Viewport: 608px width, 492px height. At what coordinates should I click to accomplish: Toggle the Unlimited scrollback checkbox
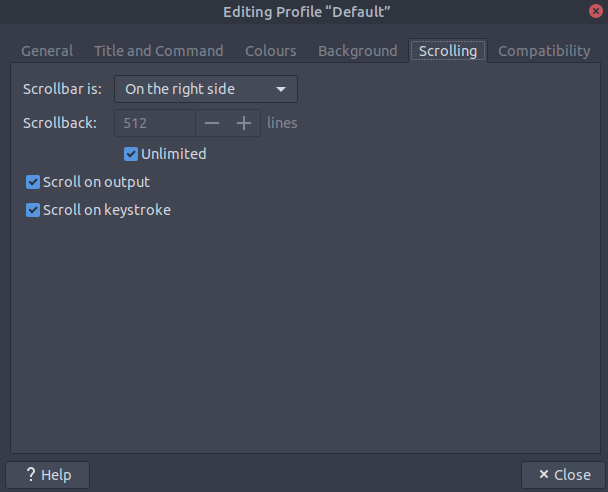(131, 154)
